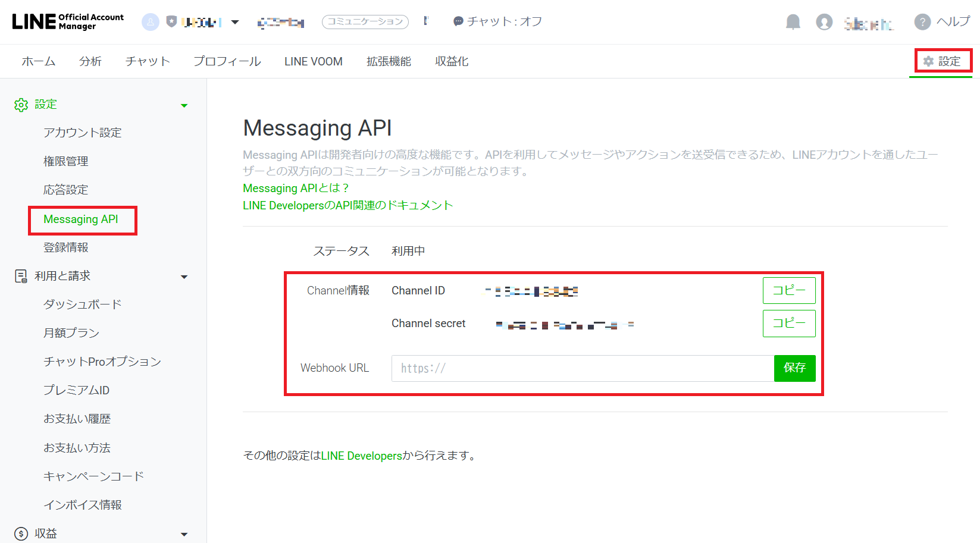Image resolution: width=980 pixels, height=543 pixels.
Task: Open the ヘルプ question mark icon
Action: pyautogui.click(x=922, y=22)
